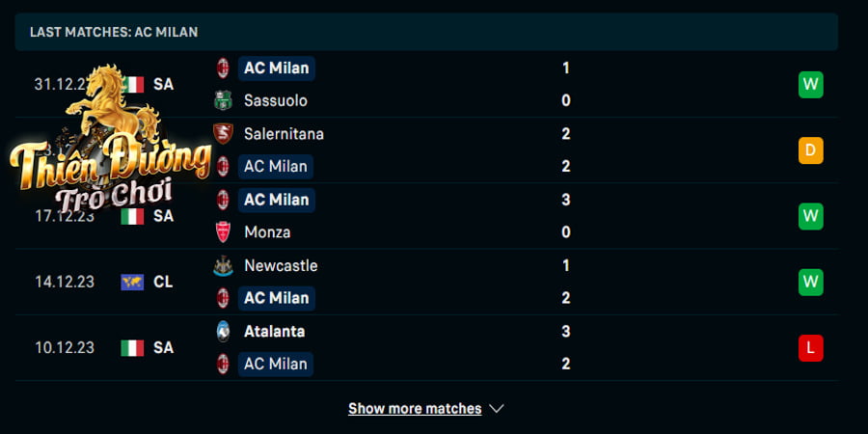This screenshot has width=868, height=434.
Task: Click the green W badge for Sassuolo match
Action: pos(810,85)
